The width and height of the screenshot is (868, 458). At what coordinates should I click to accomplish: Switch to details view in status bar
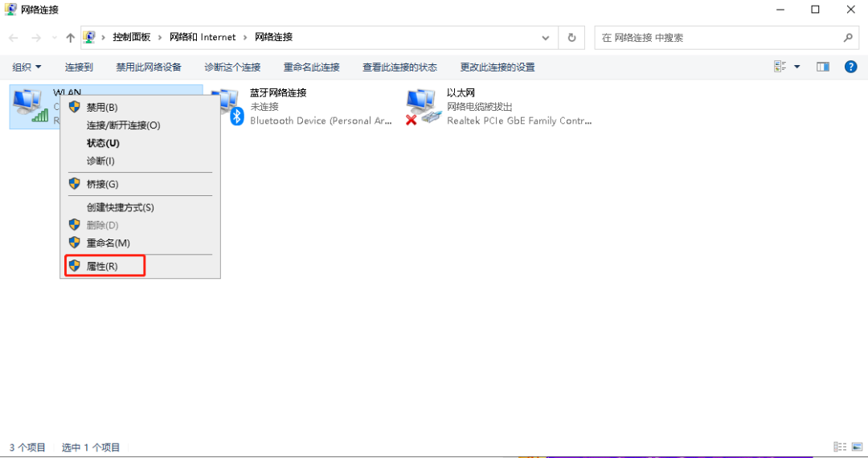click(840, 447)
